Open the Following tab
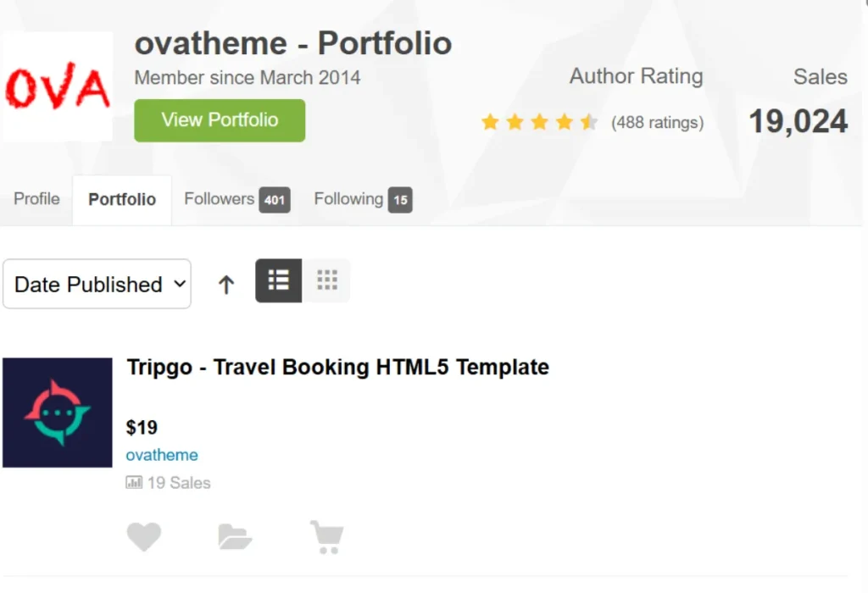This screenshot has height=593, width=868. click(363, 199)
